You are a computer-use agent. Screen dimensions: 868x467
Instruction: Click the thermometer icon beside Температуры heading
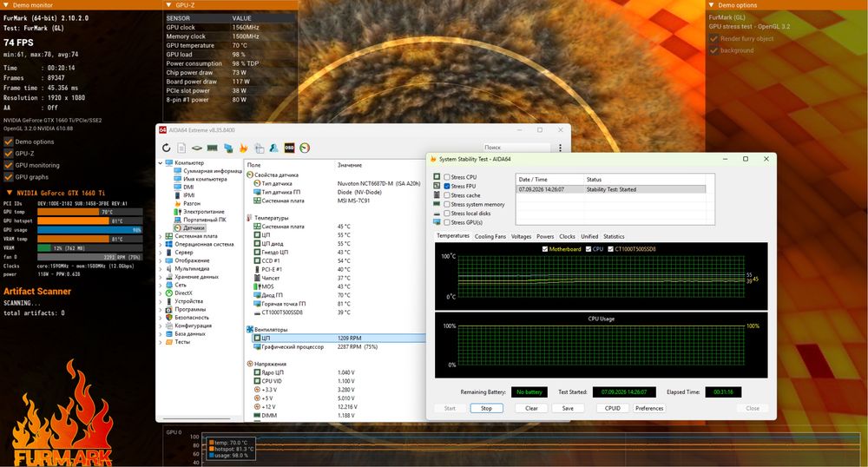point(250,218)
